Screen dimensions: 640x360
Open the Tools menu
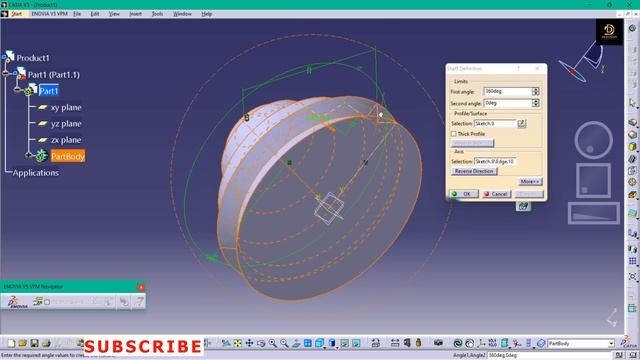(157, 14)
